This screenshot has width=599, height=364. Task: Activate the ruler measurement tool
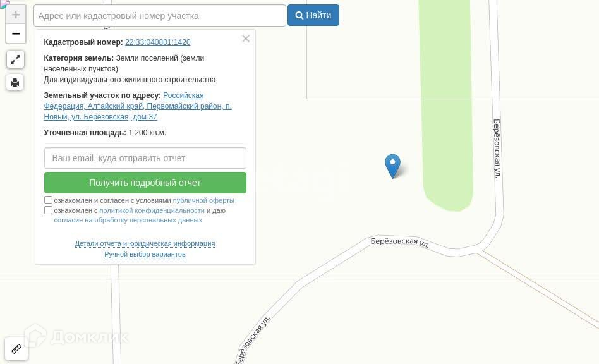tap(16, 349)
